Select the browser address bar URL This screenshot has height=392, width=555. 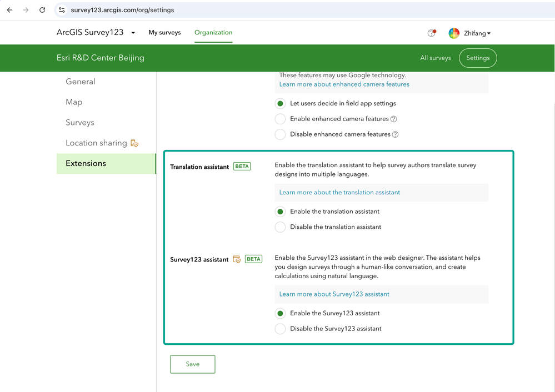[x=122, y=10]
